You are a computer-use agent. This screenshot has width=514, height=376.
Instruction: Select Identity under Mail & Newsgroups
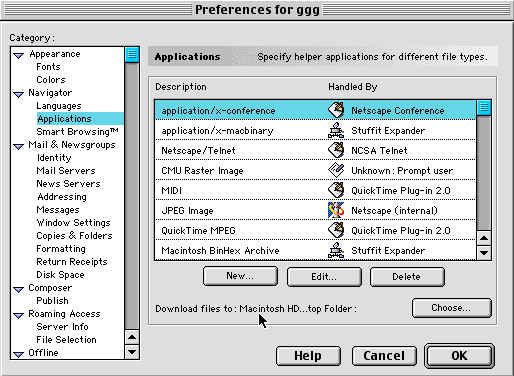[54, 158]
